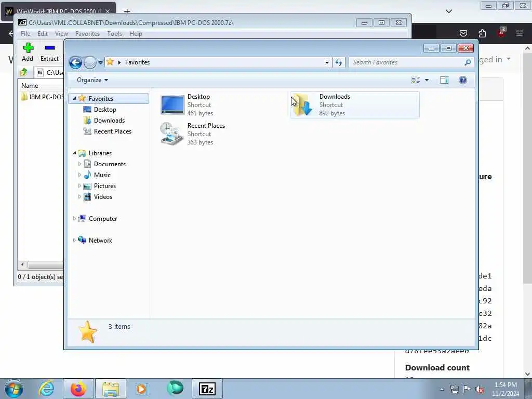Screen dimensions: 532x399
Task: Open Edit menu in 7-Zip window
Action: click(x=43, y=34)
